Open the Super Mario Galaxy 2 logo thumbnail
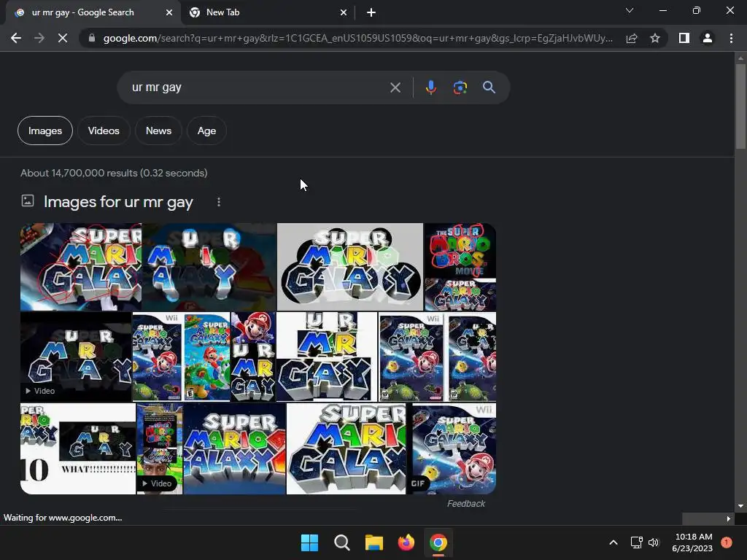Image resolution: width=747 pixels, height=560 pixels. pos(234,448)
